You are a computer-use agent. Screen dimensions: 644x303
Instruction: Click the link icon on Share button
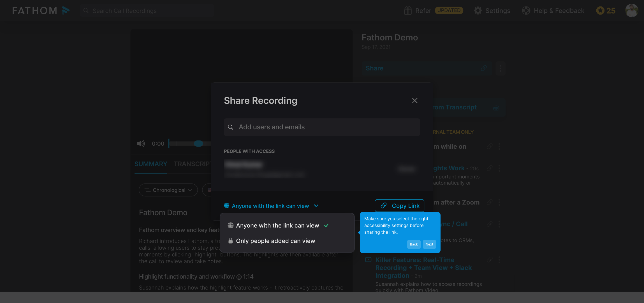(x=484, y=68)
